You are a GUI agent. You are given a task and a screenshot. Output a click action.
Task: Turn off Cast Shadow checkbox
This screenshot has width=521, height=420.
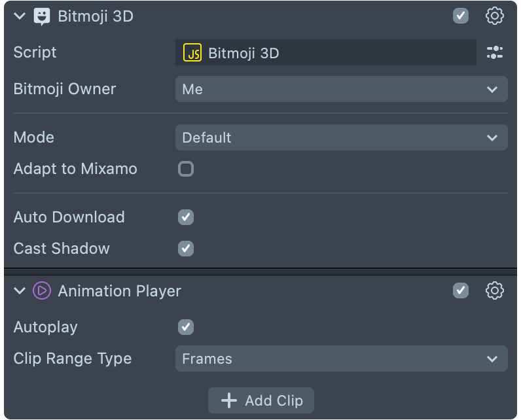(186, 249)
